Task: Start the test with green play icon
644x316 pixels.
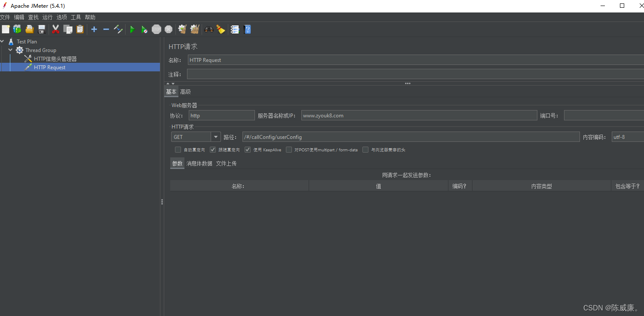Action: pyautogui.click(x=132, y=29)
